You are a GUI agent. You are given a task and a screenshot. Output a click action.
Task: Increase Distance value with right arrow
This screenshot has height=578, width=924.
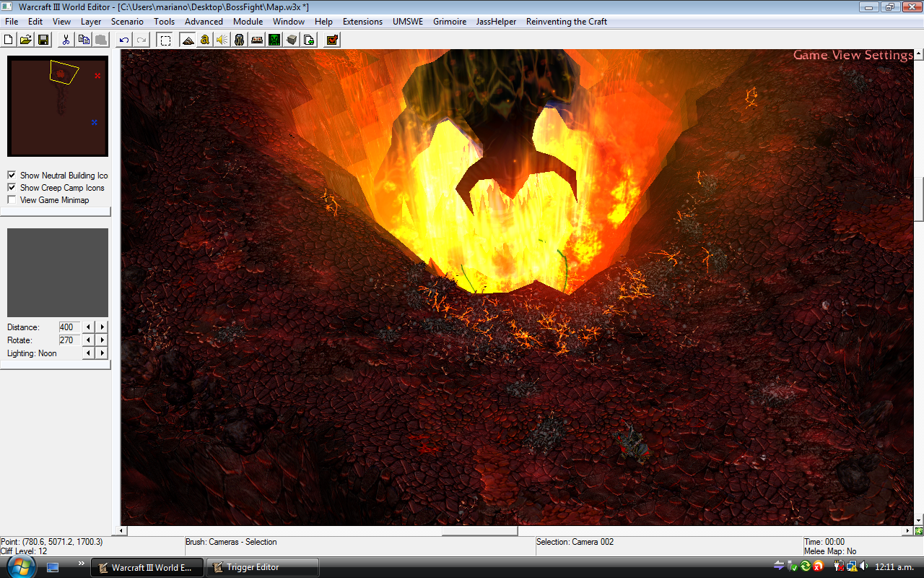tap(103, 327)
